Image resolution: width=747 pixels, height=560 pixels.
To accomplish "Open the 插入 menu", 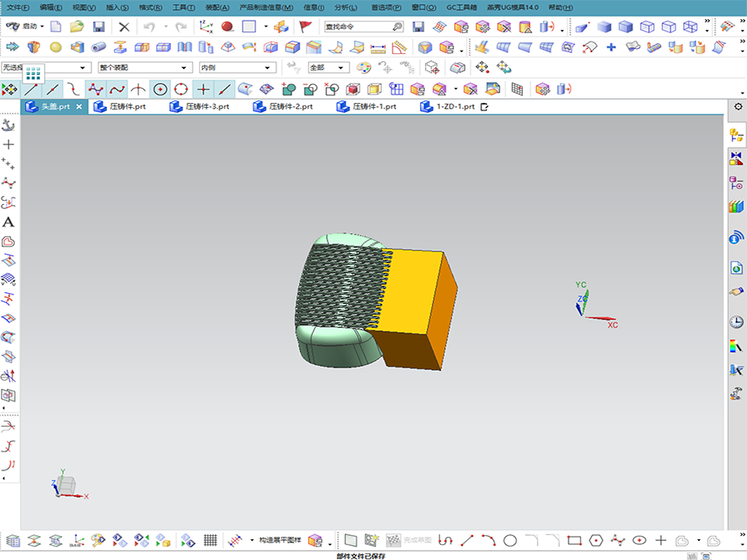I will (x=116, y=7).
